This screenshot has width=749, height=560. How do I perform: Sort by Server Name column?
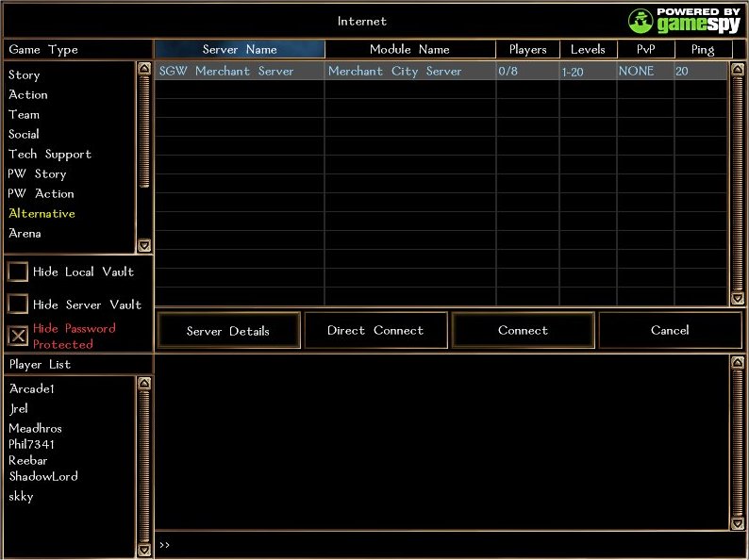[x=240, y=49]
